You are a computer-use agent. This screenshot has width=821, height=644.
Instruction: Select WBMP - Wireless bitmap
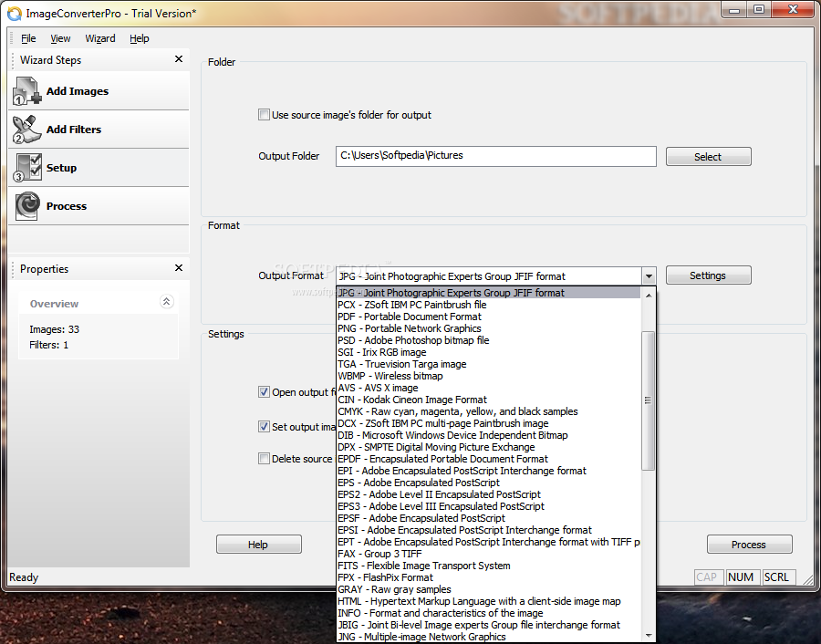[x=489, y=376]
